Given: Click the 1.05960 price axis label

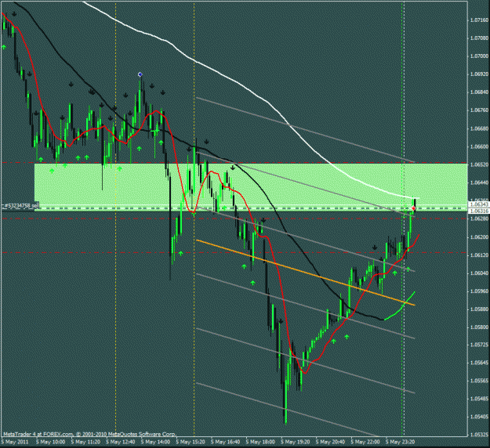Looking at the screenshot, I should pyautogui.click(x=479, y=291).
